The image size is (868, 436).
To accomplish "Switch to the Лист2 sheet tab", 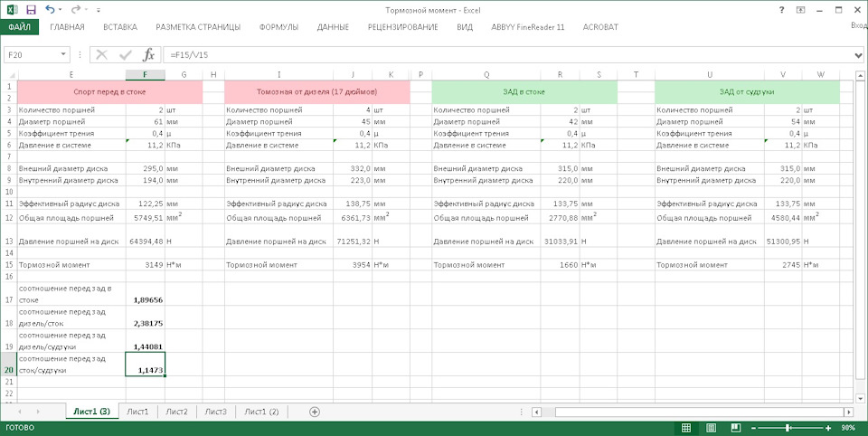I will click(176, 412).
